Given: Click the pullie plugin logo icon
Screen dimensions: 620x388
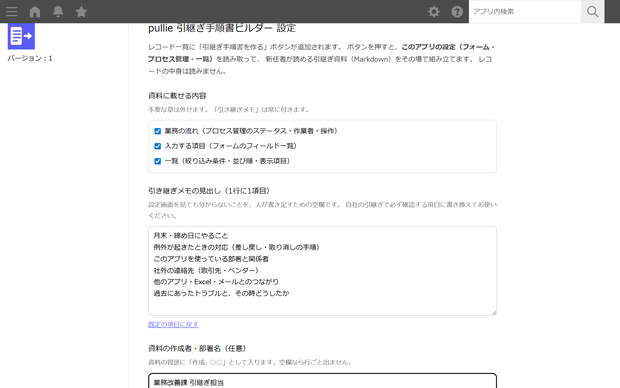Looking at the screenshot, I should (x=21, y=36).
